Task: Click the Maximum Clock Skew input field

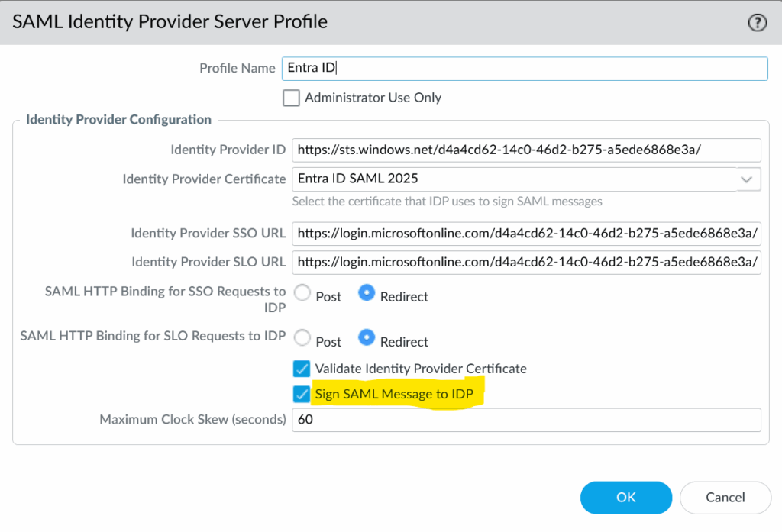Action: (x=526, y=420)
